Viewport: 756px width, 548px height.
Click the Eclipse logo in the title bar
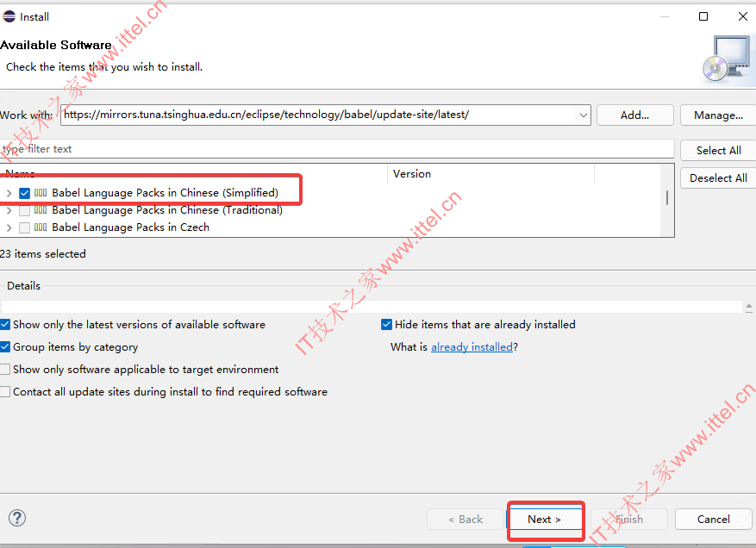tap(9, 17)
